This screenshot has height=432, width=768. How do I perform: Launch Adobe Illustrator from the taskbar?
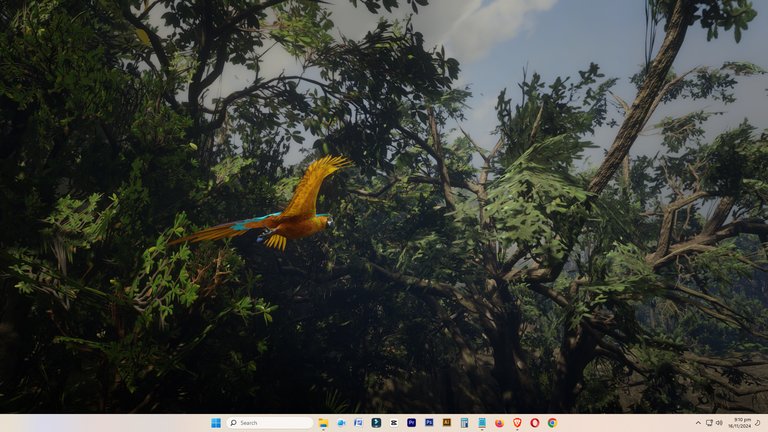pyautogui.click(x=447, y=423)
